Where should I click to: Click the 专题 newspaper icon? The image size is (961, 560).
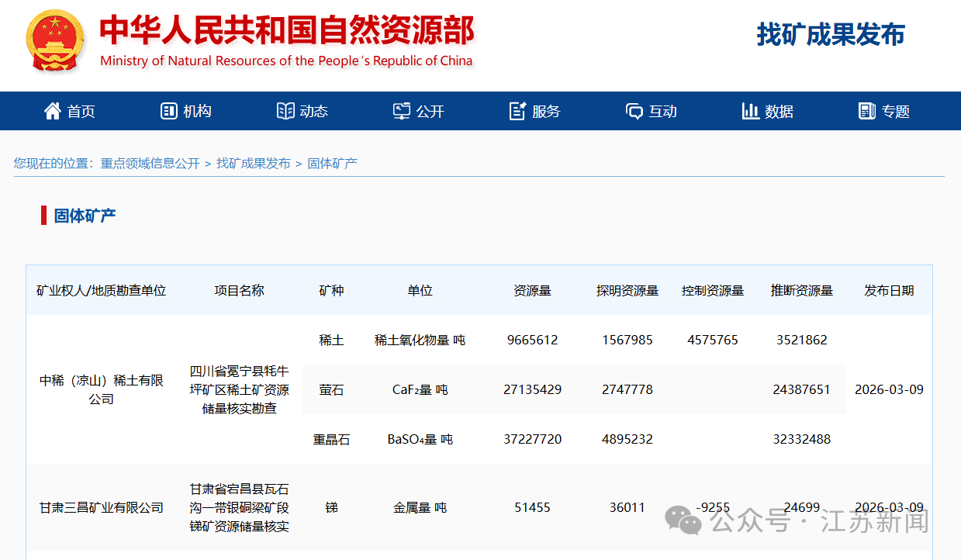pyautogui.click(x=866, y=111)
